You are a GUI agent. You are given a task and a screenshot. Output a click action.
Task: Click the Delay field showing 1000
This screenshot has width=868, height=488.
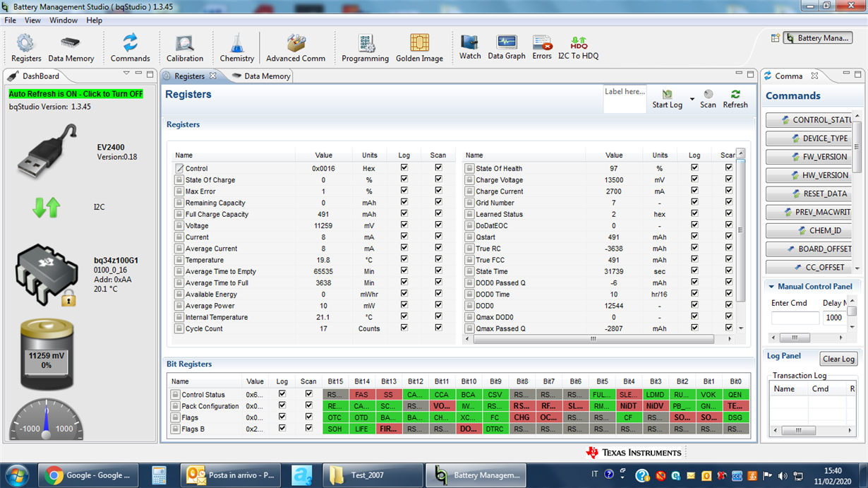(x=834, y=318)
